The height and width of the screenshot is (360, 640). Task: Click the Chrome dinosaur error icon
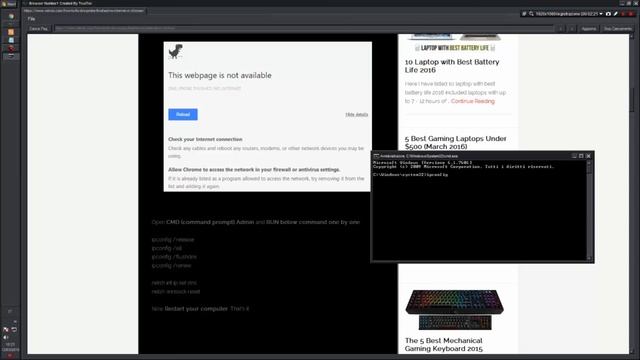(x=176, y=52)
